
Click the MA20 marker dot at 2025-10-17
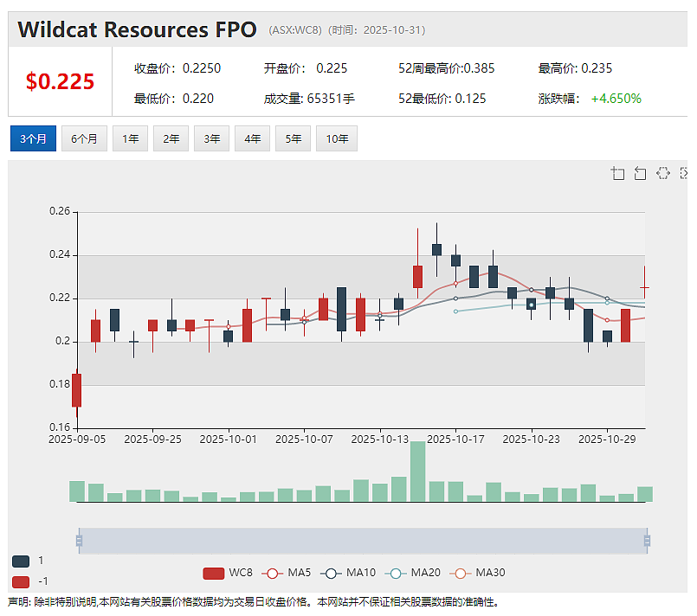pos(455,311)
